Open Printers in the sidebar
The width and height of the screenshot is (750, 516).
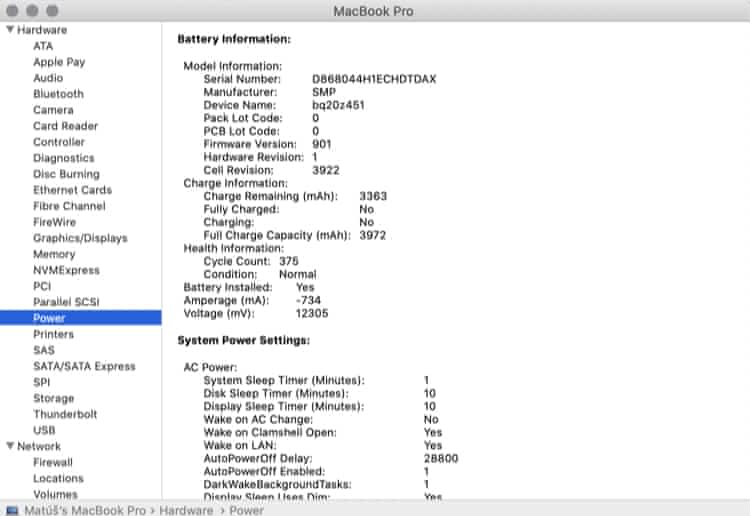(54, 334)
